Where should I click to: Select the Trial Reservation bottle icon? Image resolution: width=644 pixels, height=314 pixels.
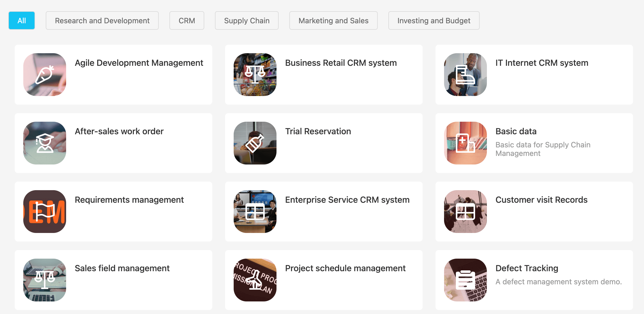tap(255, 143)
